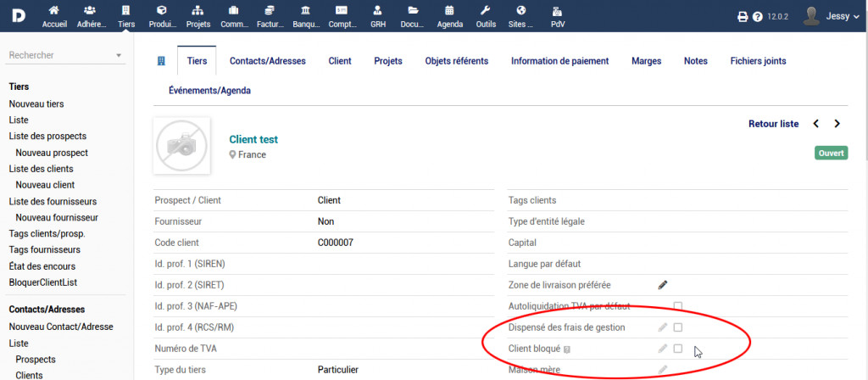Toggle Dispensé des frais de gestion checkbox
This screenshot has height=380, width=868.
[x=678, y=327]
